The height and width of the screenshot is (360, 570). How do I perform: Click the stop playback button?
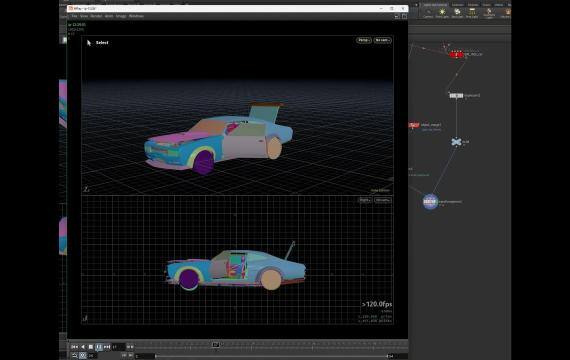pos(91,347)
